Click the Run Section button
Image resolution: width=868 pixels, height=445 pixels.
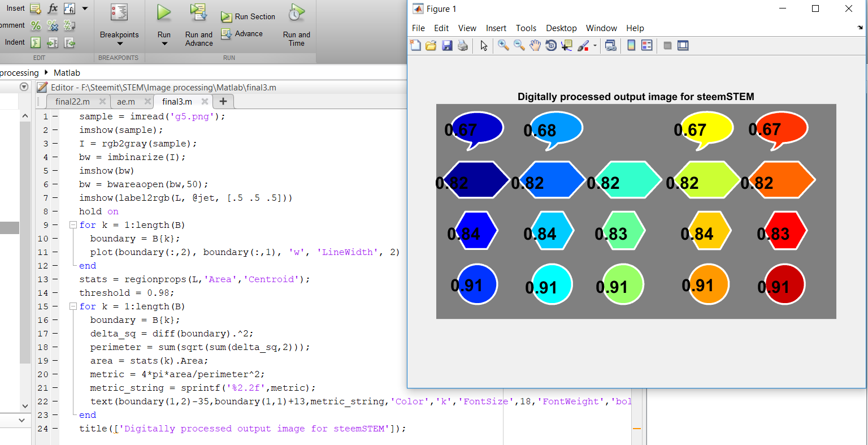pos(249,17)
